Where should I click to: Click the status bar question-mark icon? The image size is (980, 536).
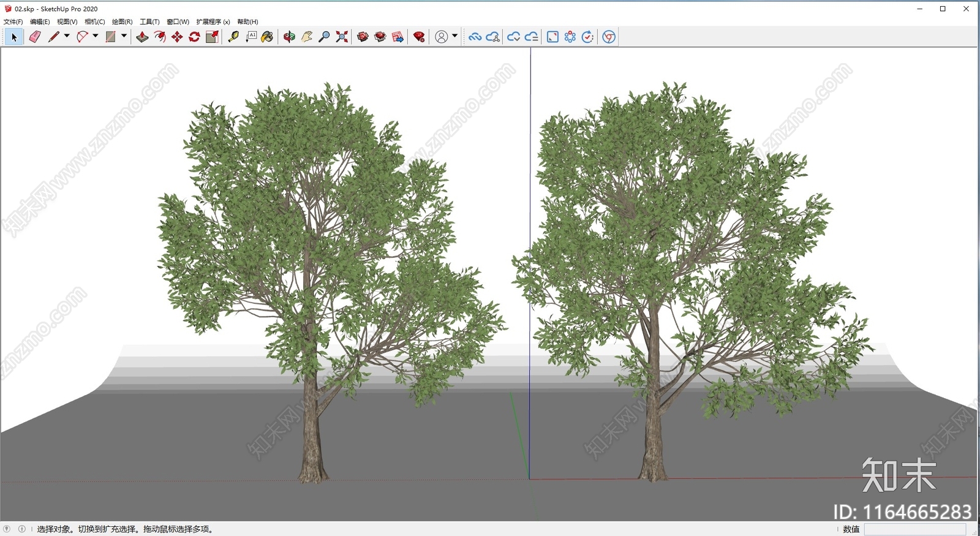(x=7, y=529)
